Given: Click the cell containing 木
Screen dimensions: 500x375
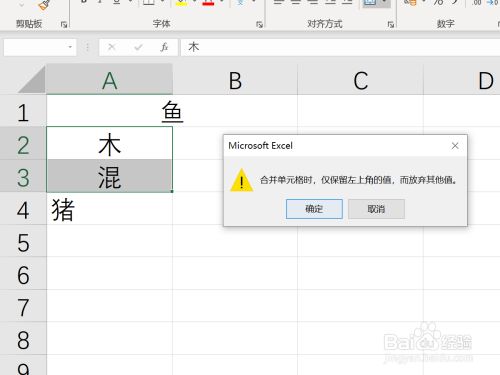Looking at the screenshot, I should point(109,144).
